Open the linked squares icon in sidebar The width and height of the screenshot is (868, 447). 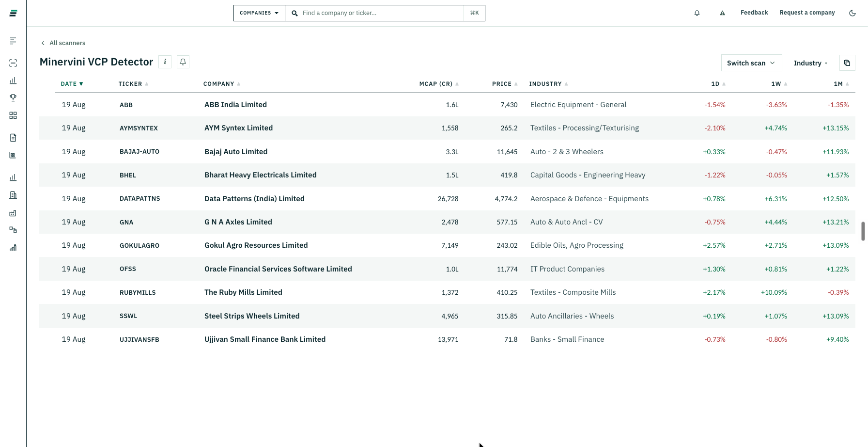point(13,230)
